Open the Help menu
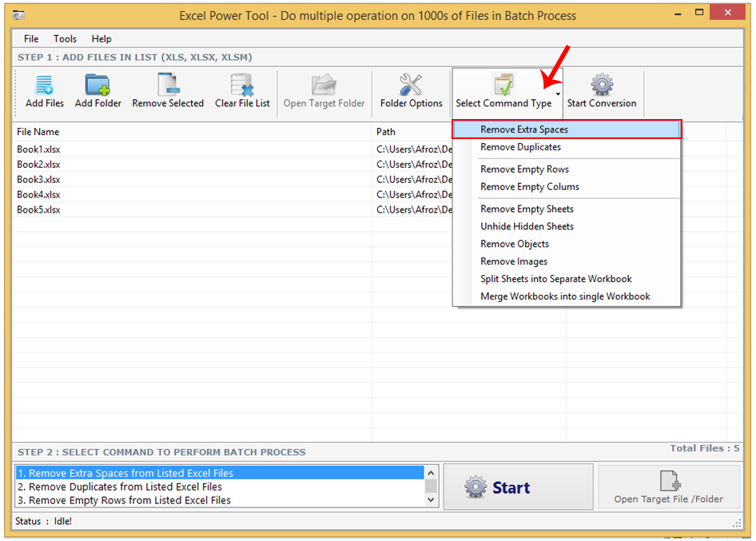 (101, 38)
